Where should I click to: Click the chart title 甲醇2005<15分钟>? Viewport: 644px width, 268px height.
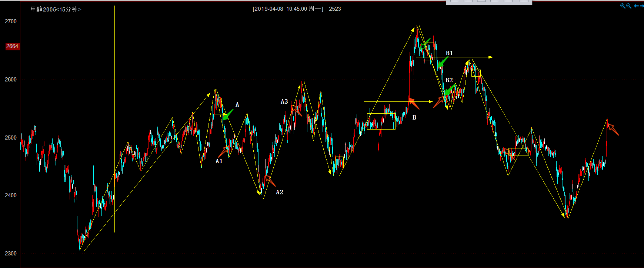pyautogui.click(x=56, y=9)
